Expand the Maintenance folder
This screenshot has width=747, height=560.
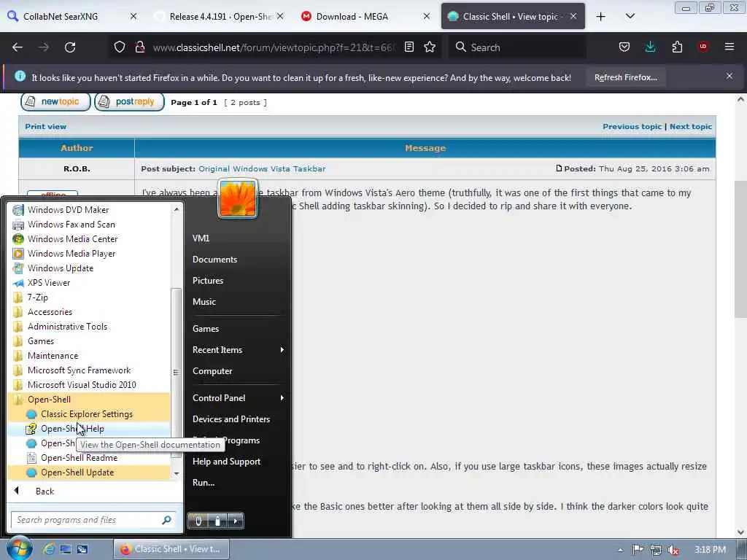[89, 356]
